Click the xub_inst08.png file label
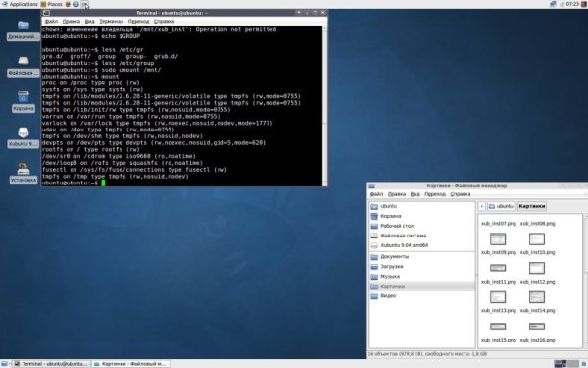Image resolution: width=588 pixels, height=368 pixels. [537, 224]
